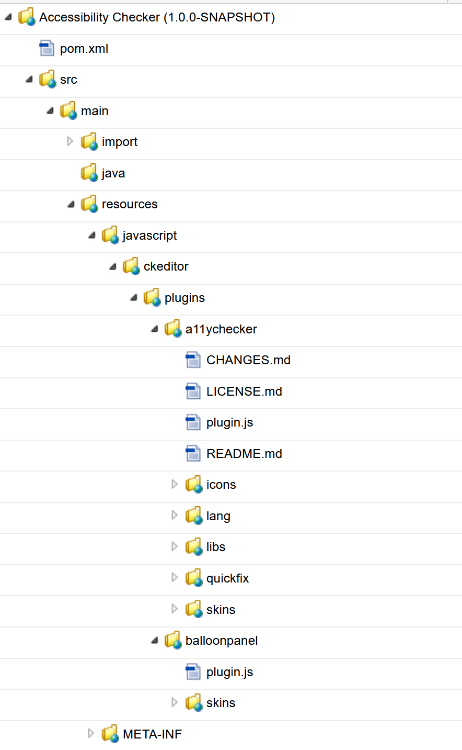Click the javascript folder icon
Viewport: 462px width, 750px height.
(x=110, y=235)
